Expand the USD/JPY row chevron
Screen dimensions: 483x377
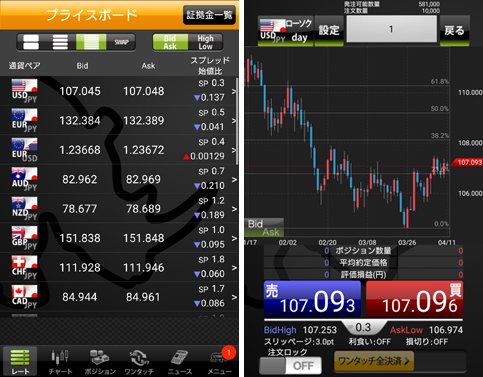(x=234, y=91)
